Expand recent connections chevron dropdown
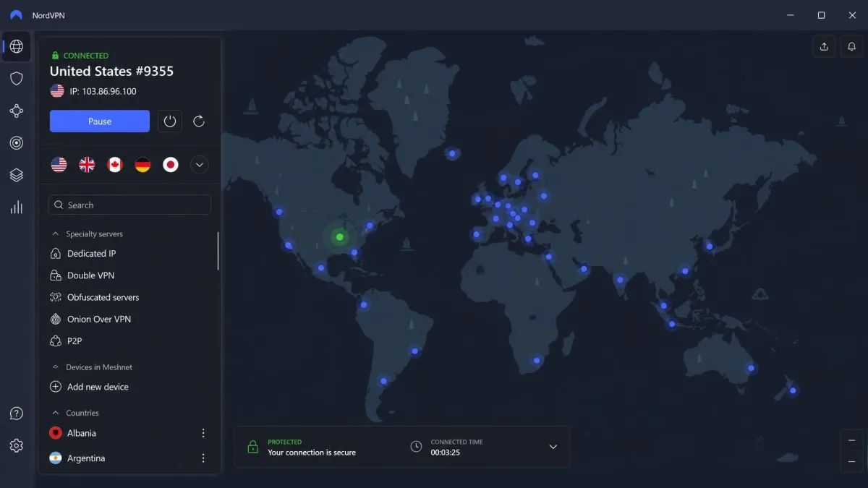The height and width of the screenshot is (488, 868). (x=199, y=165)
